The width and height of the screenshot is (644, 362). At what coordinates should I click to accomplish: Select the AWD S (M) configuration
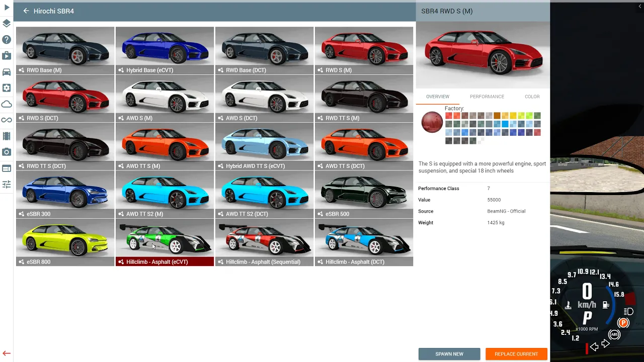165,99
